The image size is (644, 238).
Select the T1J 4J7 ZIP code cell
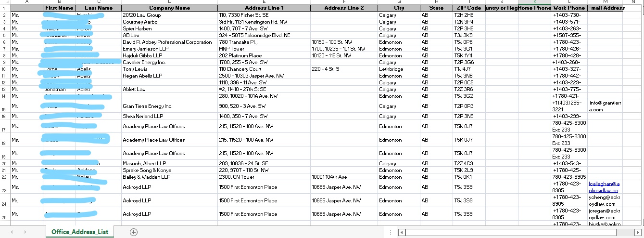tap(469, 69)
